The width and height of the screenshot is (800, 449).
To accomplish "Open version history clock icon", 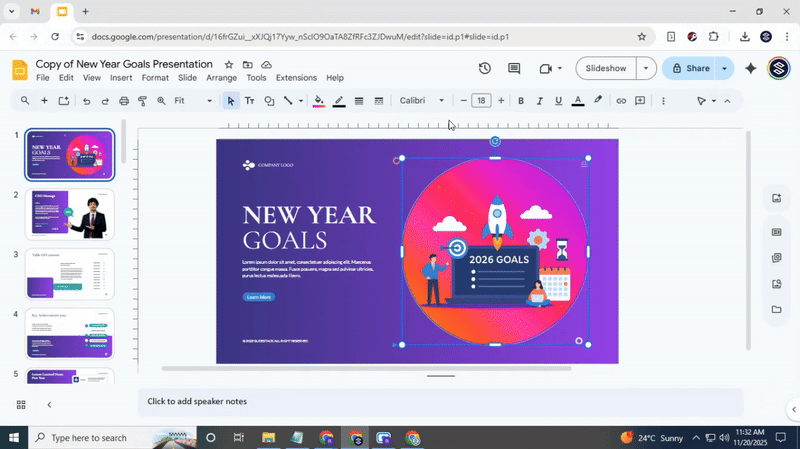I will 484,68.
